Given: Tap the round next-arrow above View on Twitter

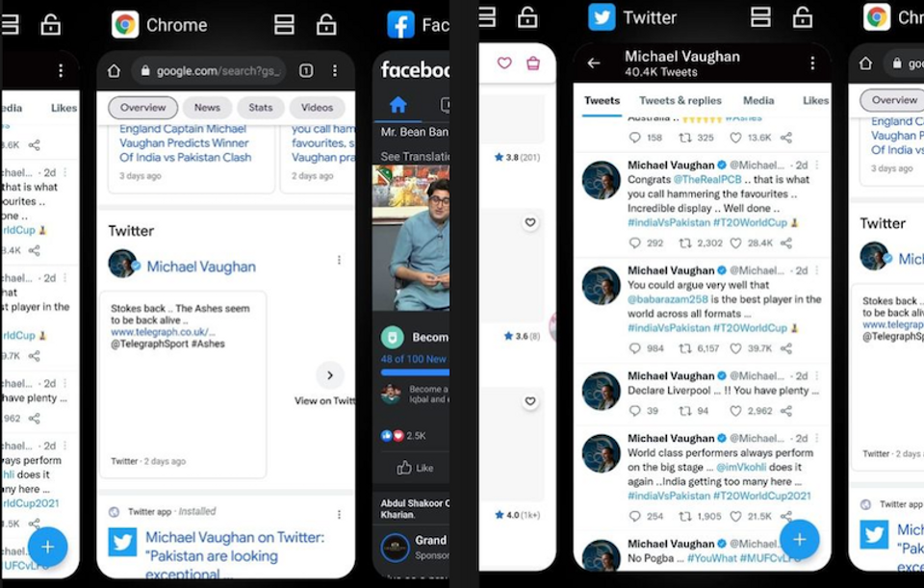Looking at the screenshot, I should point(330,375).
